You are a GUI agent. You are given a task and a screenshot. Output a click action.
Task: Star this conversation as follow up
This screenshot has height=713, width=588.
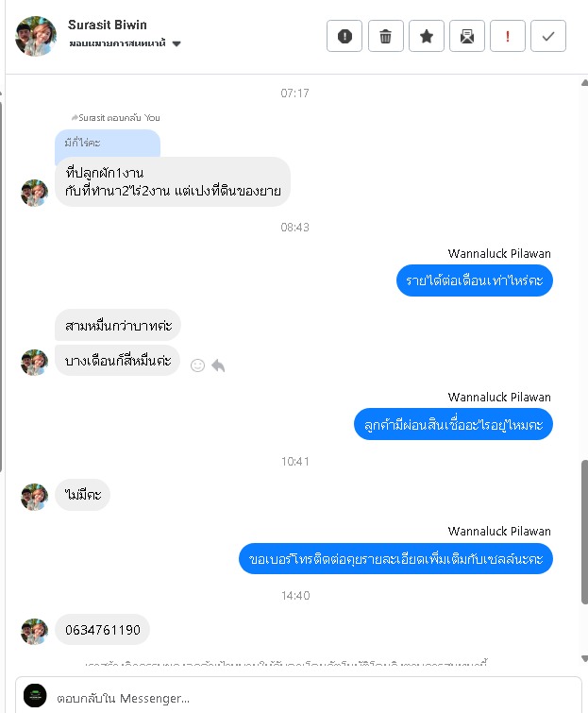pyautogui.click(x=427, y=36)
